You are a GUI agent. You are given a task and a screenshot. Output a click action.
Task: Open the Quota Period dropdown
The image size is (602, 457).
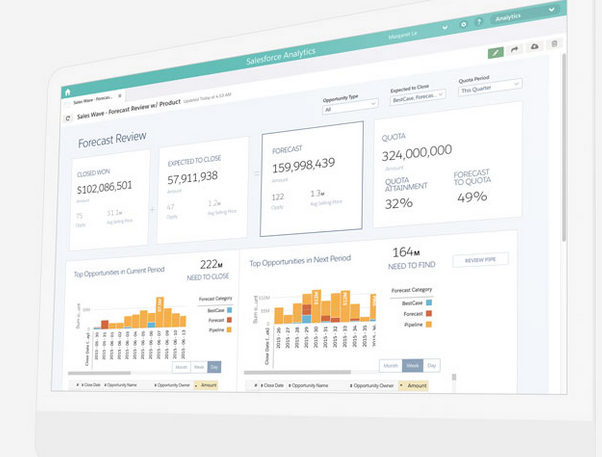[x=487, y=89]
